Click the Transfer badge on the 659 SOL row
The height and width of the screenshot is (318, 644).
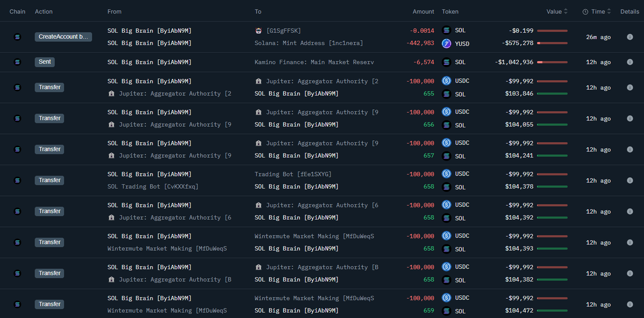[49, 305]
